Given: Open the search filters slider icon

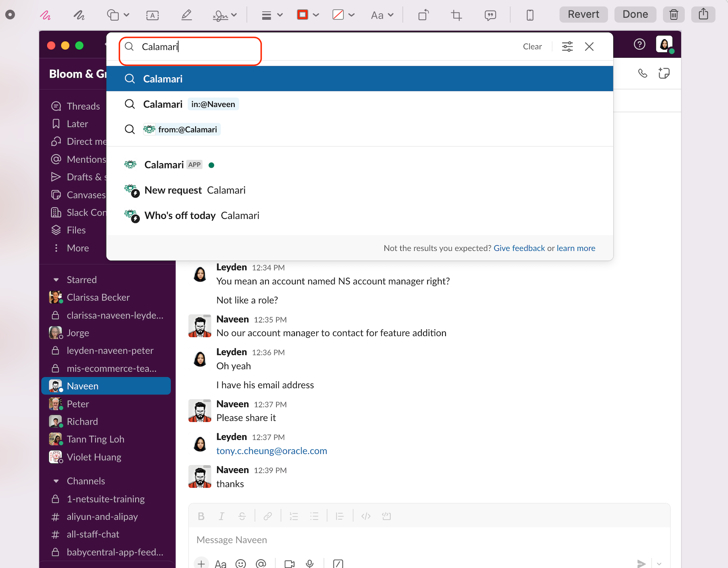Looking at the screenshot, I should tap(567, 46).
